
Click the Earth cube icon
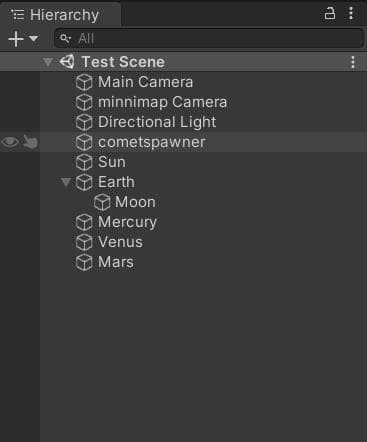[x=84, y=182]
